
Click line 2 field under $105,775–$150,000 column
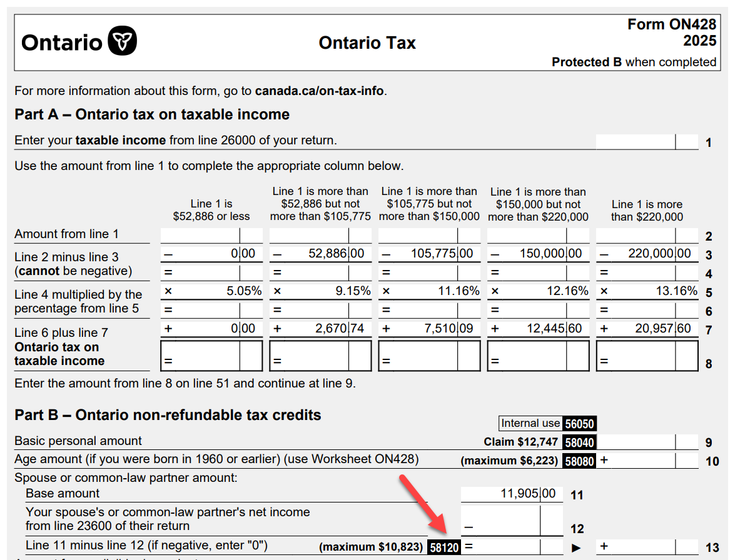429,236
